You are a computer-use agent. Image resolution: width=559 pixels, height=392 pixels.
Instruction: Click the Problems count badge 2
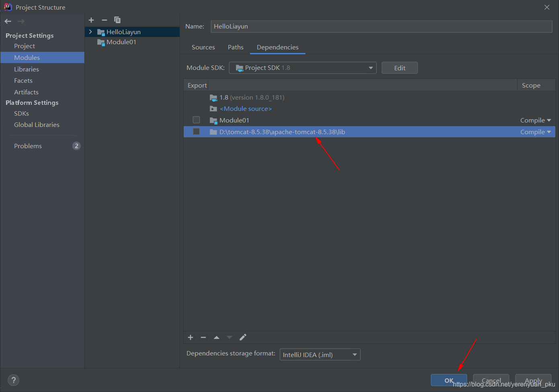(76, 146)
